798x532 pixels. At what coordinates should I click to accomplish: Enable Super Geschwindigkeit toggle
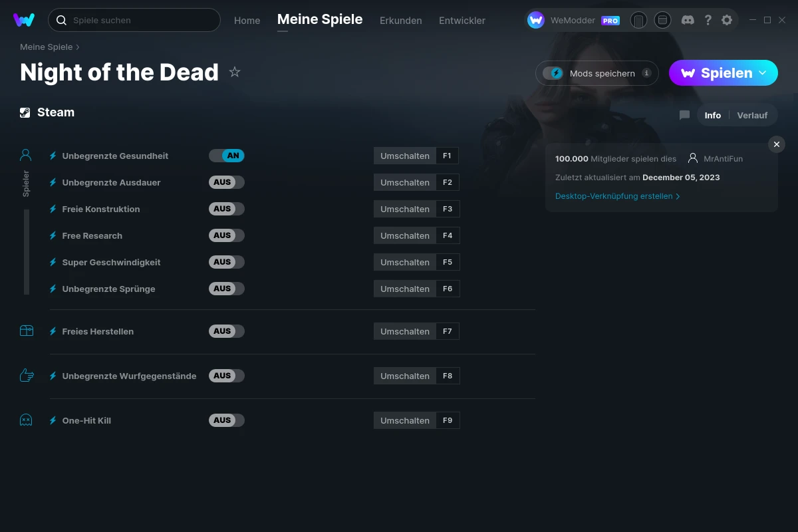point(227,262)
